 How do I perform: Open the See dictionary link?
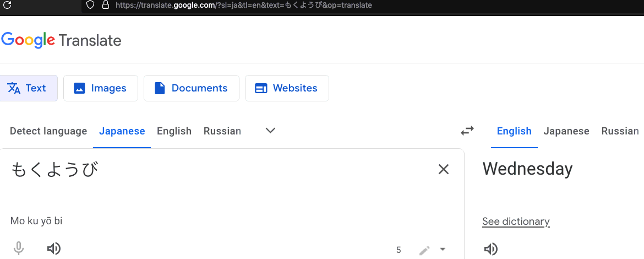coord(516,222)
